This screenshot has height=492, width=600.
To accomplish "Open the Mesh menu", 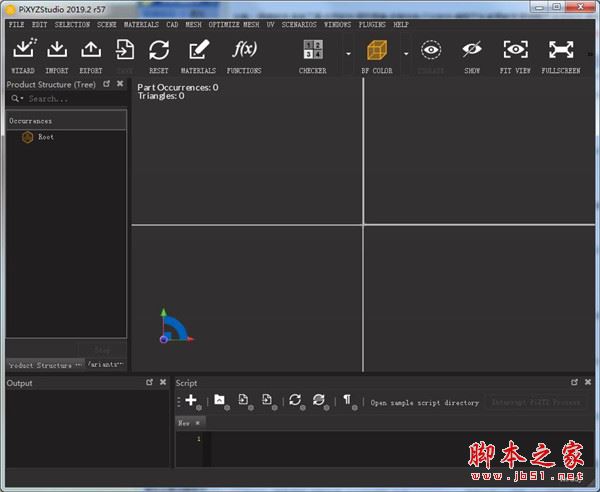I will point(193,24).
